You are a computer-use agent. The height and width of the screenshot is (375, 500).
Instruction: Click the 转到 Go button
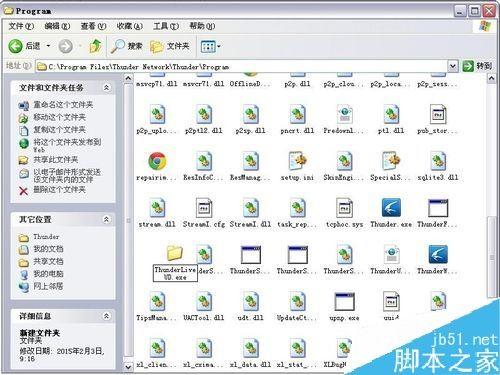477,66
